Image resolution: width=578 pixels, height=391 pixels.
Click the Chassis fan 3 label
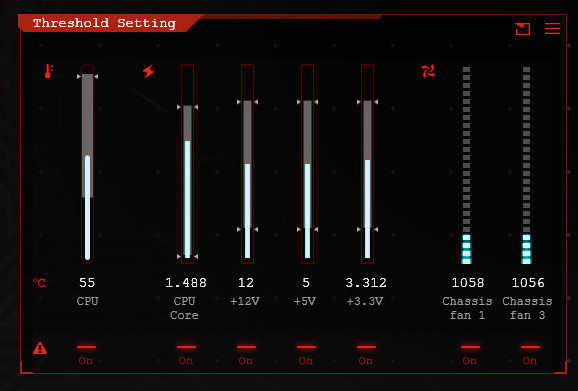(527, 308)
